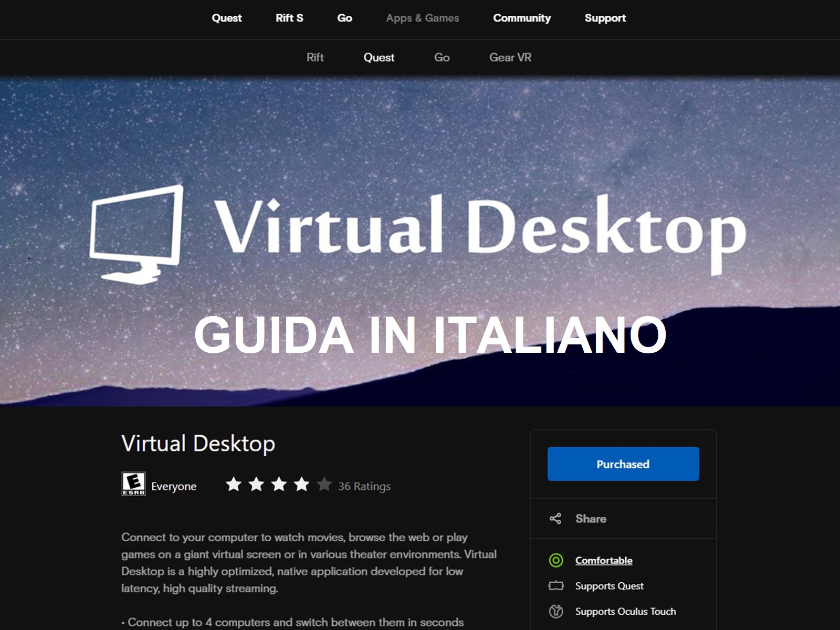Select the Quest store tab
The height and width of the screenshot is (630, 840).
[379, 57]
